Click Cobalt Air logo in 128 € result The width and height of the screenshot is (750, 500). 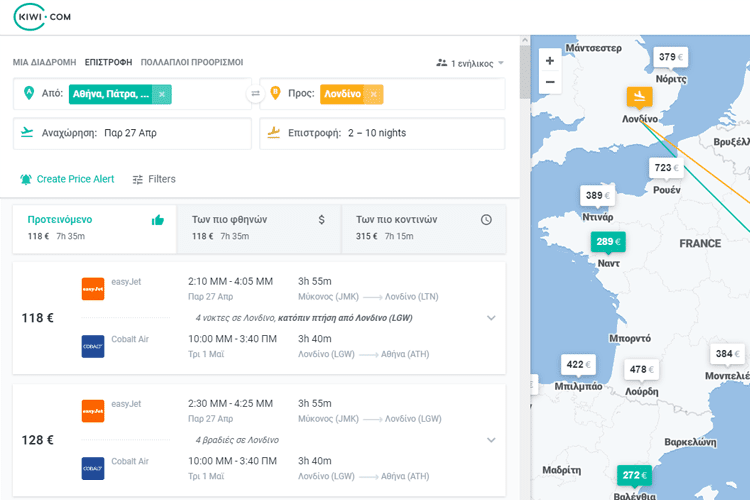click(93, 468)
